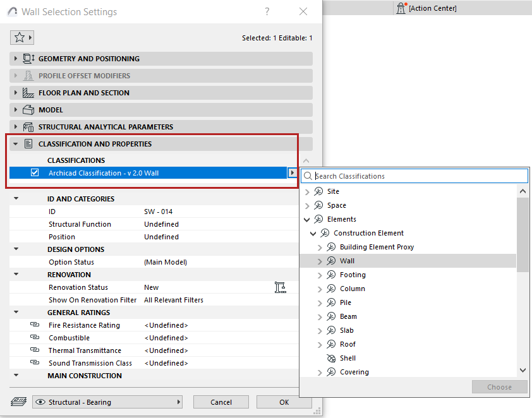Toggle the eye icon of Structural - Bearing layer
The height and width of the screenshot is (418, 532).
click(40, 402)
